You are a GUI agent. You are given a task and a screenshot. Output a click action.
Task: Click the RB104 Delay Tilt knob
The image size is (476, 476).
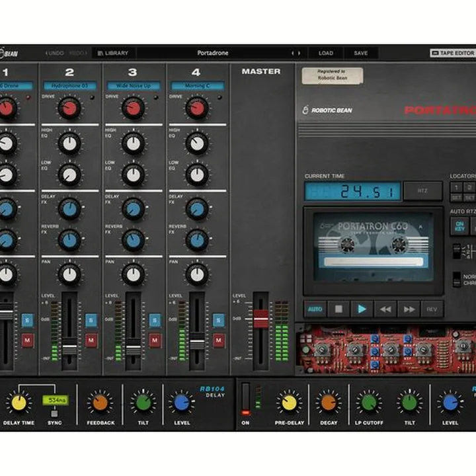coord(143,403)
